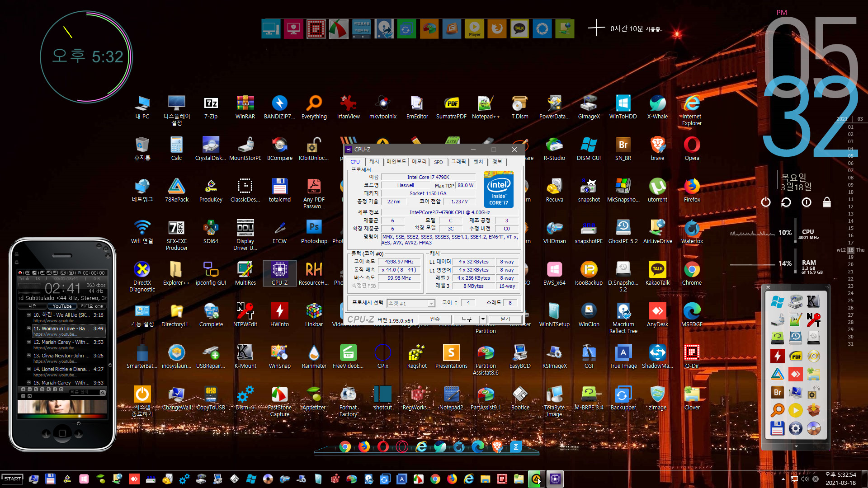Open the CPU-Z desktop icon
Image resolution: width=868 pixels, height=488 pixels.
click(x=279, y=273)
